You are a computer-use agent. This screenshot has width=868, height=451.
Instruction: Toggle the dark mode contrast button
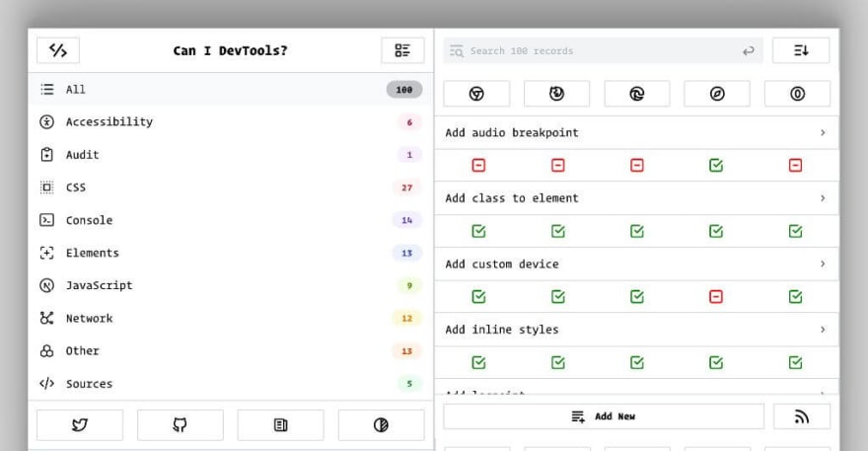[381, 425]
